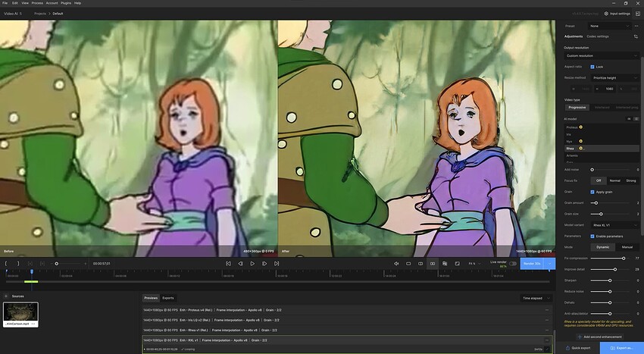Switch AI model to list view
The height and width of the screenshot is (354, 644).
[x=636, y=119]
